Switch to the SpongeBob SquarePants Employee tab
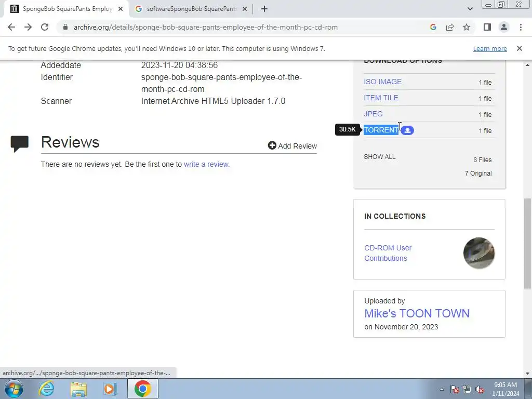This screenshot has height=399, width=532. 66,9
